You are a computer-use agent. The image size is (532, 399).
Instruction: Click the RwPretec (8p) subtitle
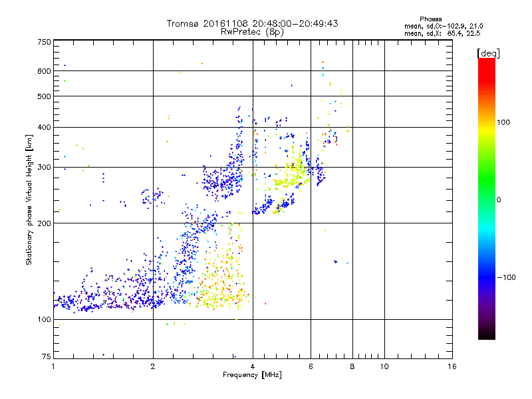click(252, 31)
